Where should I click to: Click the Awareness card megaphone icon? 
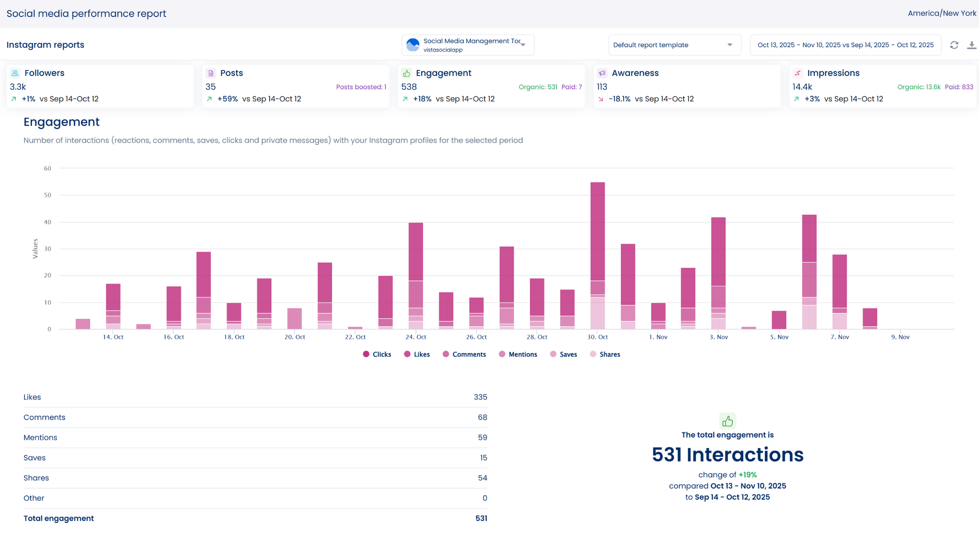(x=602, y=73)
